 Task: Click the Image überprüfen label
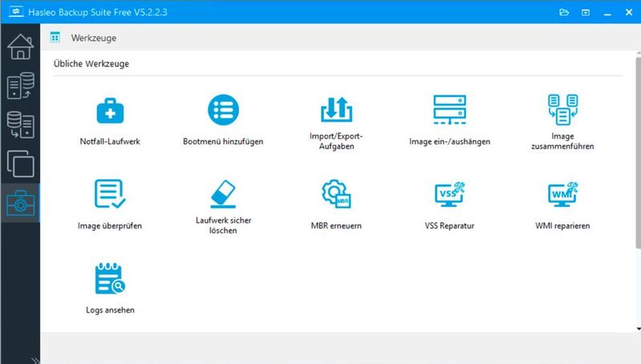(110, 225)
